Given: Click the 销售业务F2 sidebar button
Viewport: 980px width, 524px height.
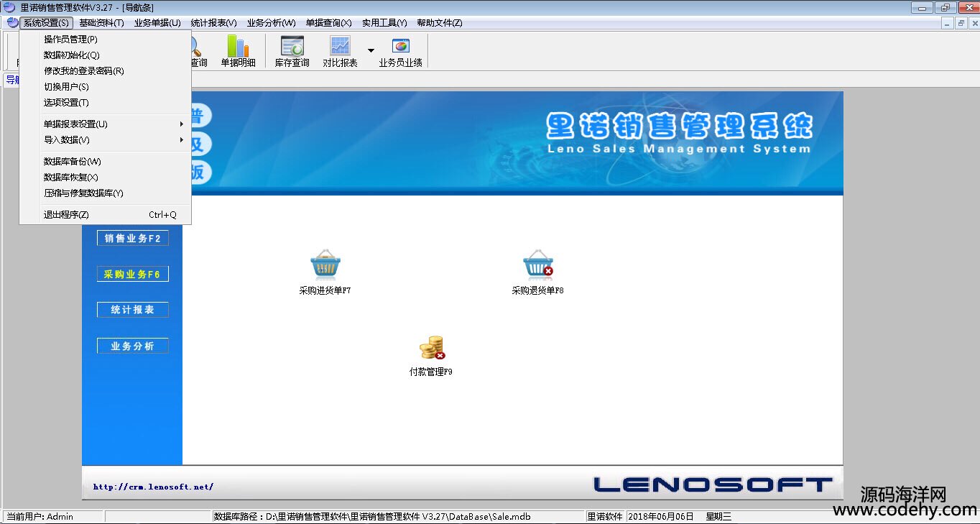Looking at the screenshot, I should coord(133,239).
